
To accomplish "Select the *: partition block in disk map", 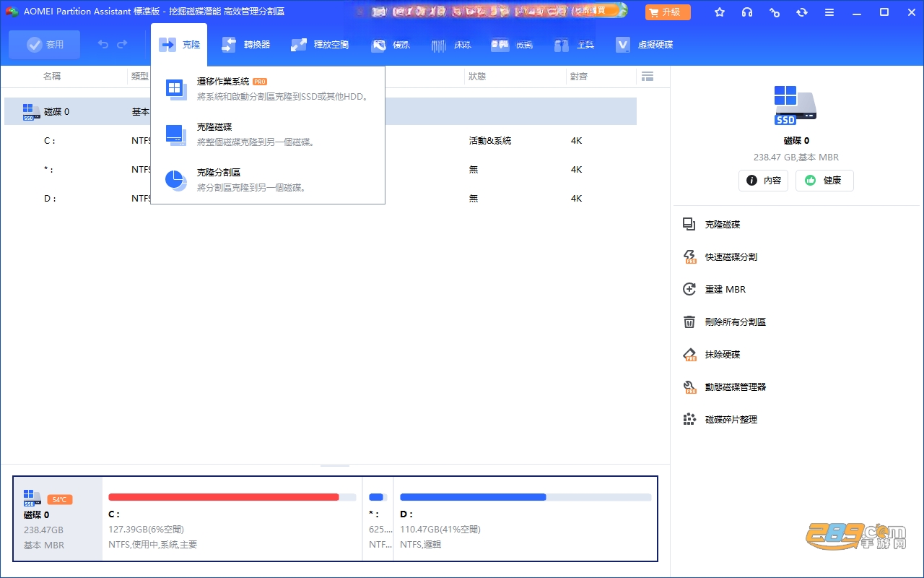I will [378, 519].
